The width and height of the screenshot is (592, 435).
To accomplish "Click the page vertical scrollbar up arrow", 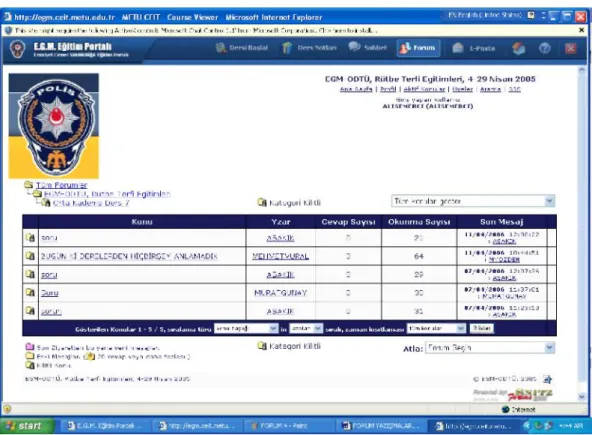I will [x=582, y=70].
